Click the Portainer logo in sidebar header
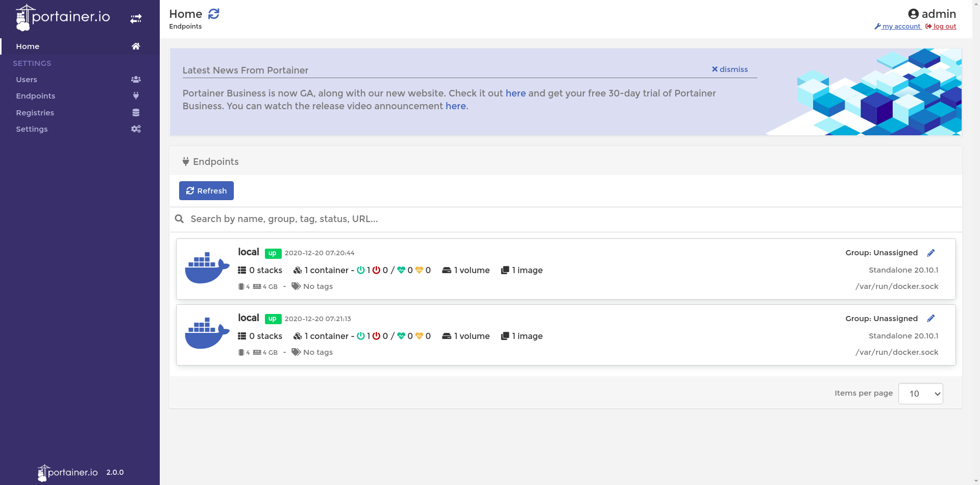The width and height of the screenshot is (980, 485). (63, 17)
